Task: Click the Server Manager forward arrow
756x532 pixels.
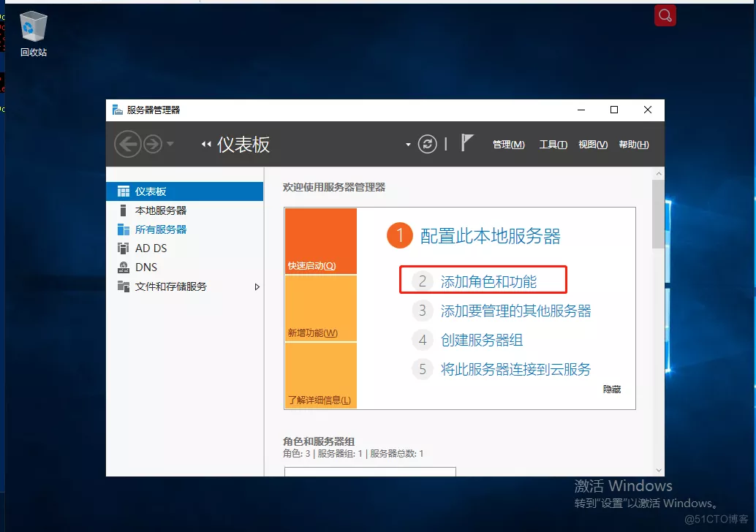Action: coord(153,144)
